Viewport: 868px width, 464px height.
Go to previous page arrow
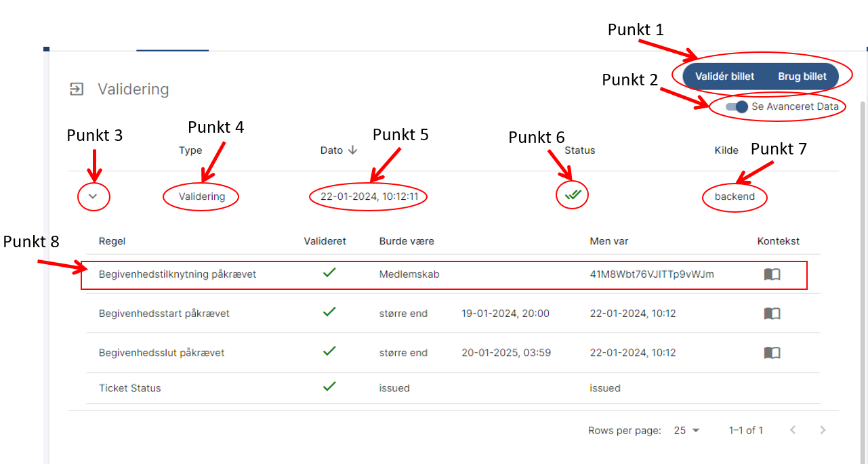(x=792, y=431)
